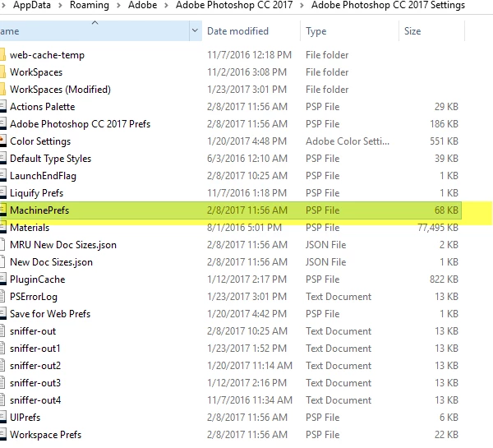Select Default Type Styles file
The width and height of the screenshot is (493, 448).
click(51, 159)
